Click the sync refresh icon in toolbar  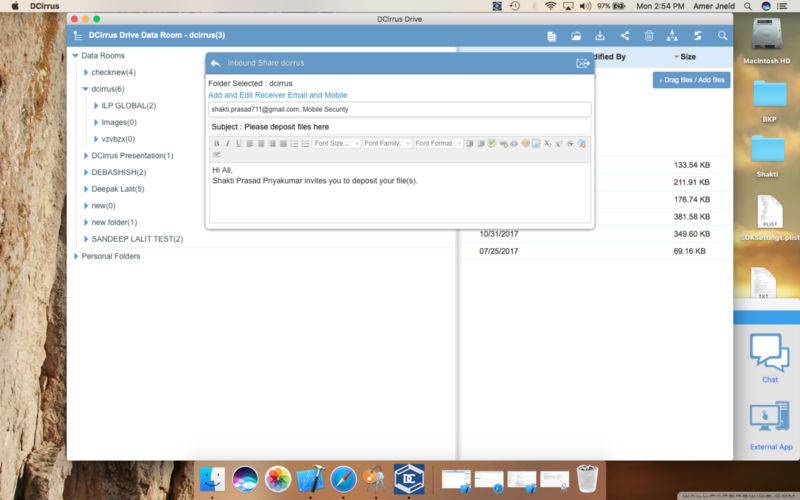tap(697, 36)
